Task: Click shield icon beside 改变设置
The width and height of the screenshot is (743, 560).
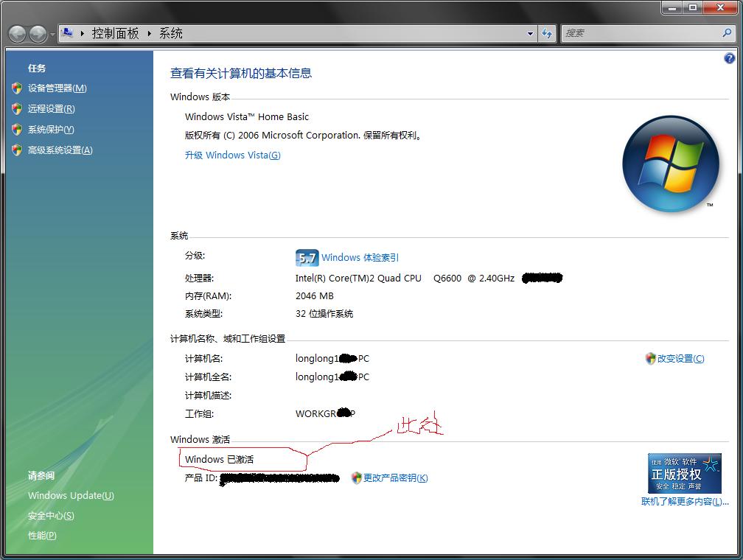Action: pyautogui.click(x=651, y=359)
